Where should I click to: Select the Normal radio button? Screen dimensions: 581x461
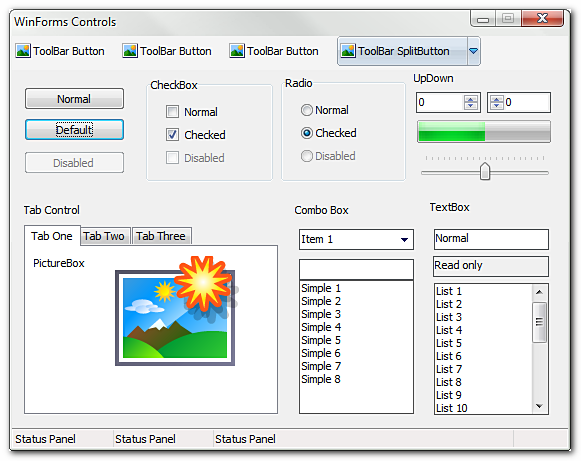click(x=306, y=110)
